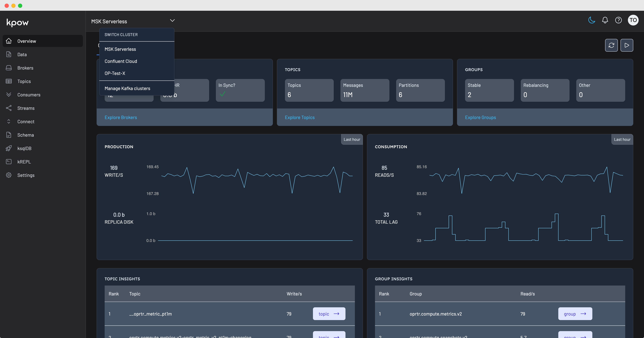The width and height of the screenshot is (644, 338).
Task: Choose Manage Kafka clusters from the menu
Action: (x=127, y=88)
